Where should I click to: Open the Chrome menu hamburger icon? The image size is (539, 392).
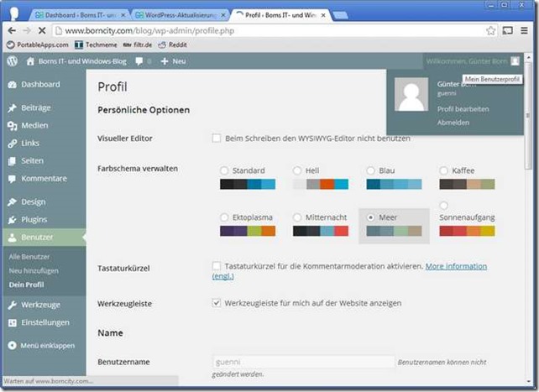point(526,30)
